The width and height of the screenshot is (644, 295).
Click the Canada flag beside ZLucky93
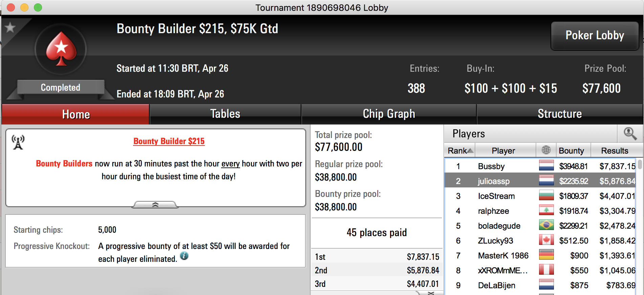pyautogui.click(x=546, y=240)
